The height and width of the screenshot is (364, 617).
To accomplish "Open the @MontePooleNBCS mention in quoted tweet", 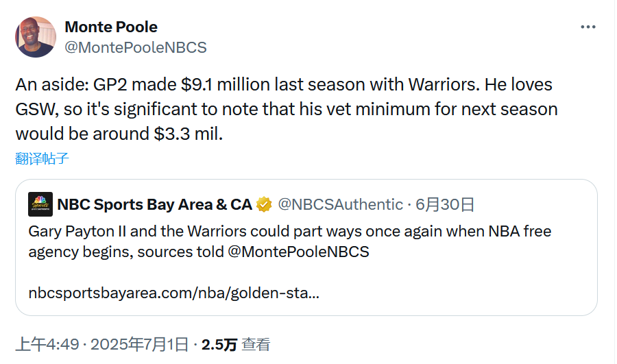I will point(298,252).
